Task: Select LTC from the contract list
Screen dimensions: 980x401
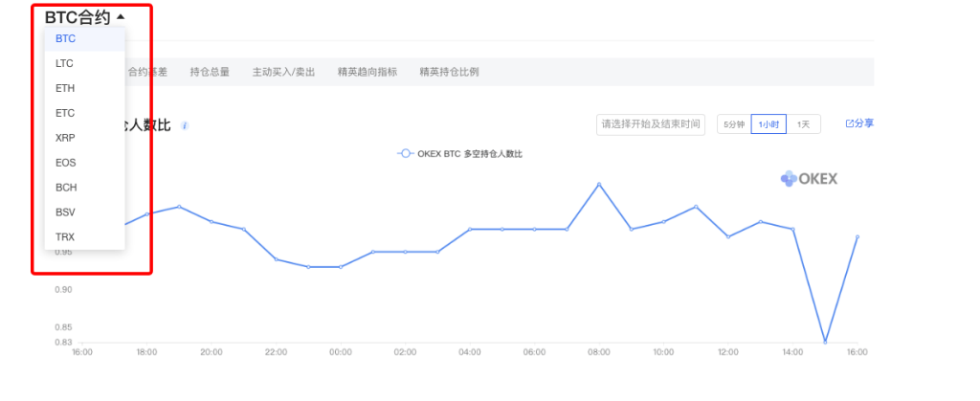Action: [x=64, y=63]
